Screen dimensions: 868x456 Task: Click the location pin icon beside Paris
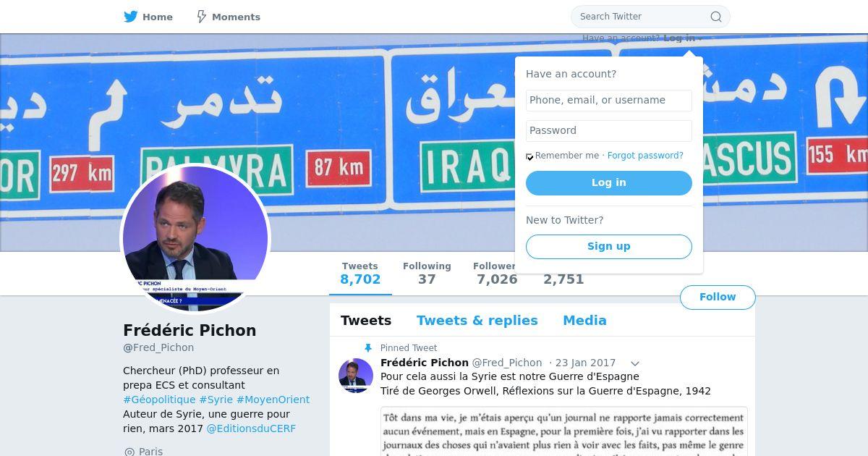point(129,452)
